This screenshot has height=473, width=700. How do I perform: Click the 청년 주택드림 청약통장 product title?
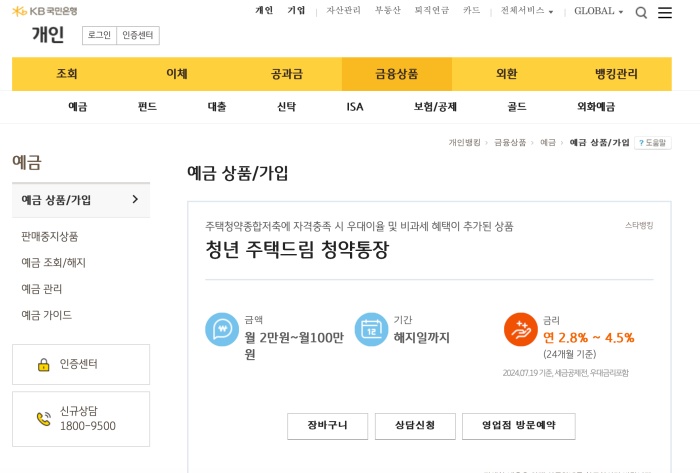(297, 249)
